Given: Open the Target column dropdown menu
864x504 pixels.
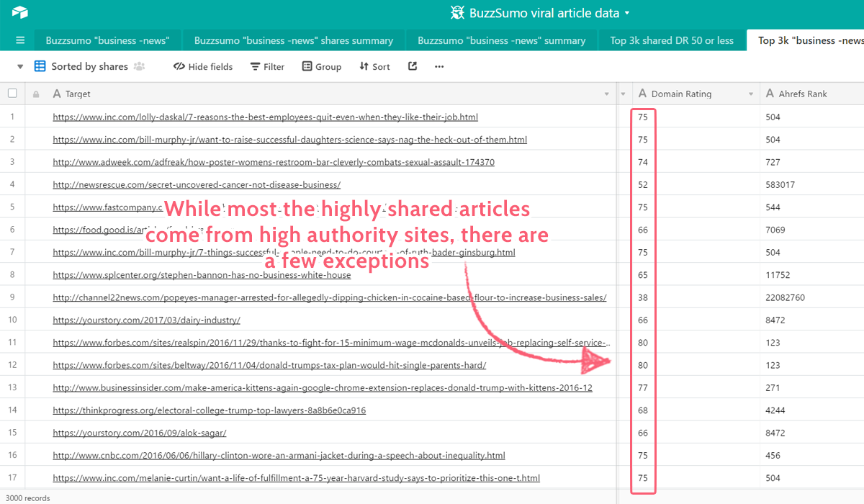Looking at the screenshot, I should (x=607, y=94).
